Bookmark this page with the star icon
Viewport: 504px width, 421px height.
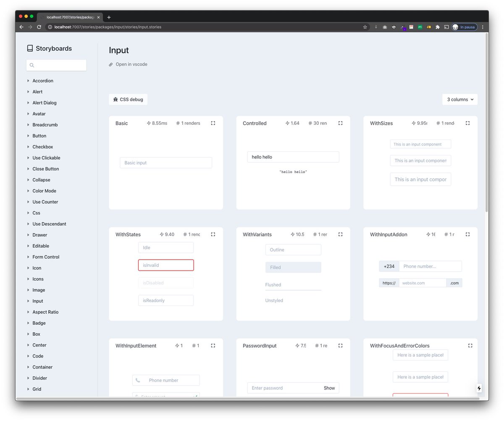(365, 27)
